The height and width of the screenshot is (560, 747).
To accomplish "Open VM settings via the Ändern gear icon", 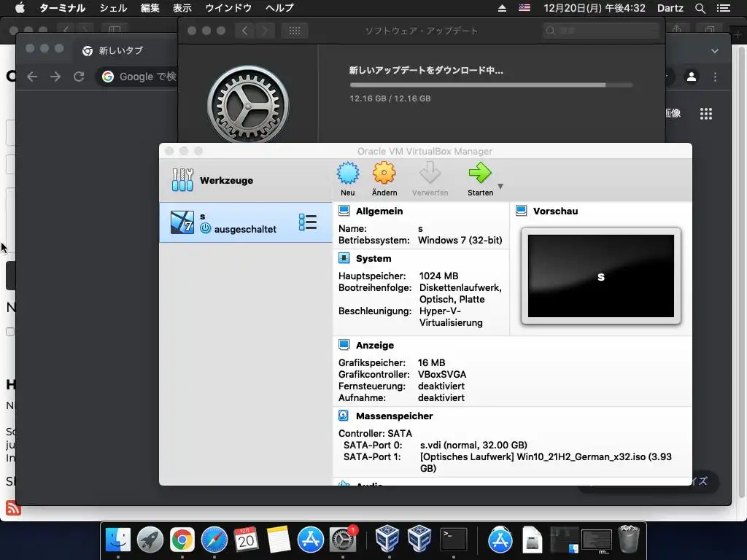I will point(384,173).
